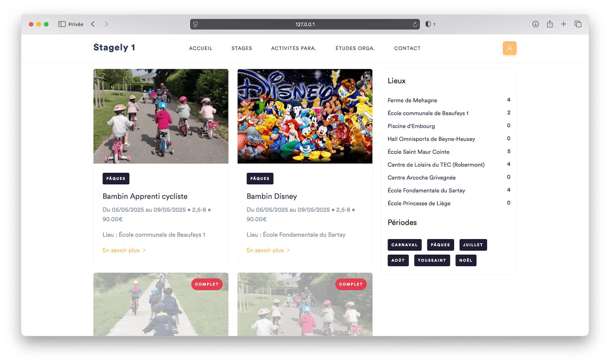
Task: Go back with the browser arrow
Action: [93, 24]
